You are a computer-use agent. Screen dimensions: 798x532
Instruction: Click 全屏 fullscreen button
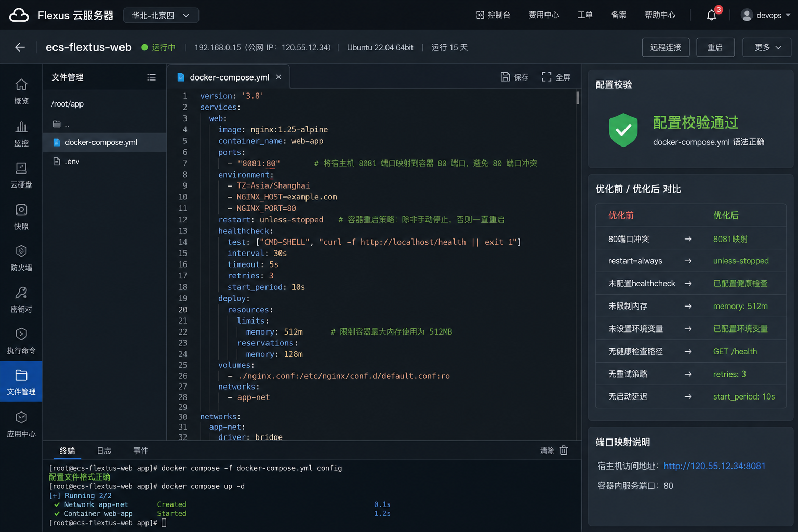[556, 77]
